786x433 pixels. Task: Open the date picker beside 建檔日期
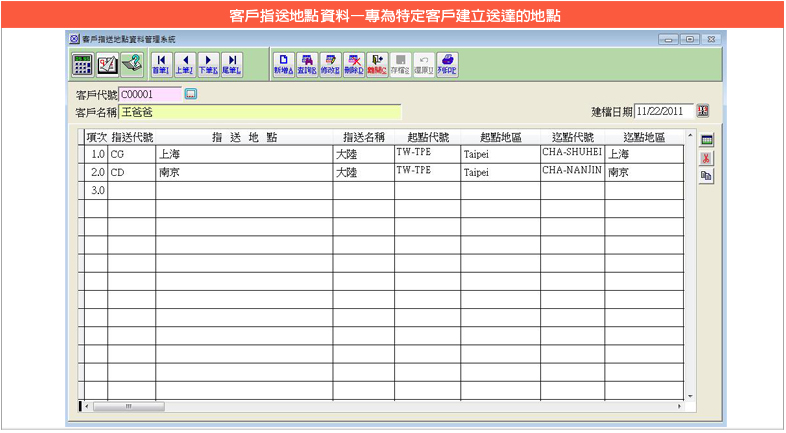coord(702,111)
